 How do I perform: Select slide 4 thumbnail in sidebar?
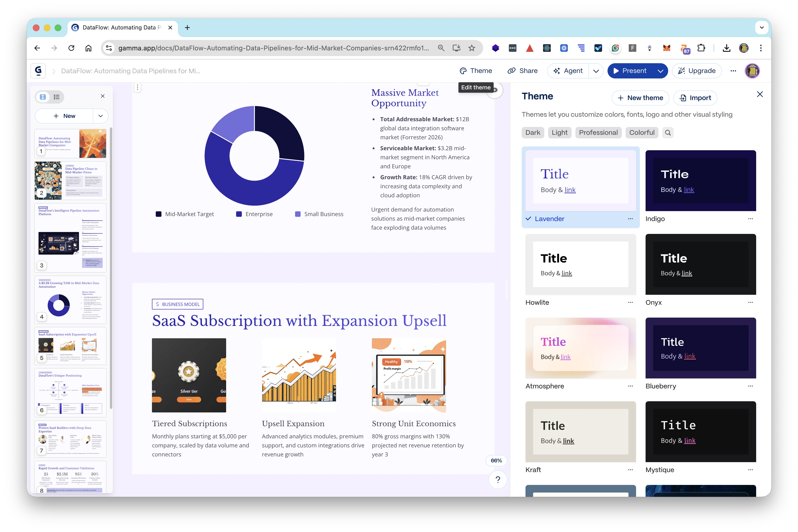click(x=70, y=300)
